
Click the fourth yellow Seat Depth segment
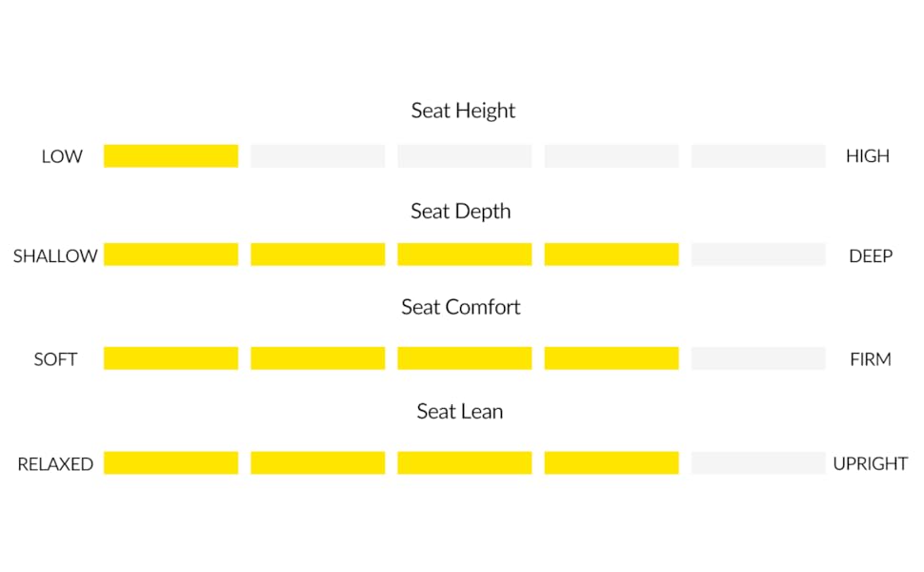[x=612, y=255]
